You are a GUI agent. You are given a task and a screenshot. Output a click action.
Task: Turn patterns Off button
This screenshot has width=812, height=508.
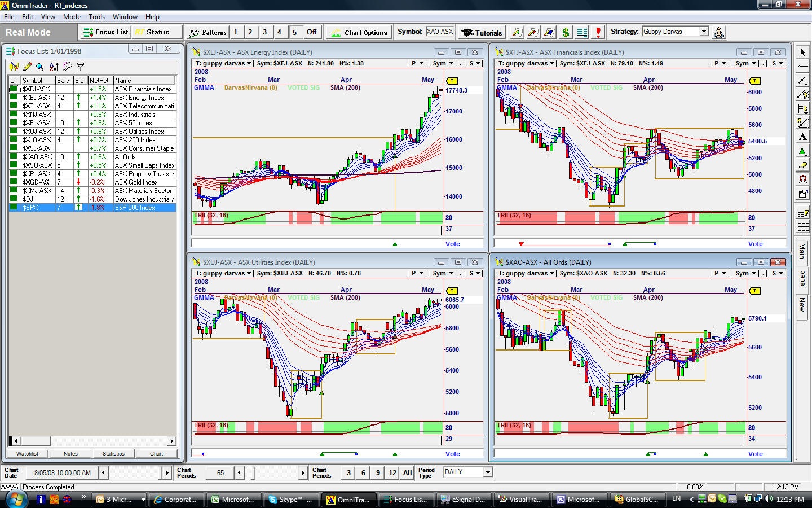311,32
